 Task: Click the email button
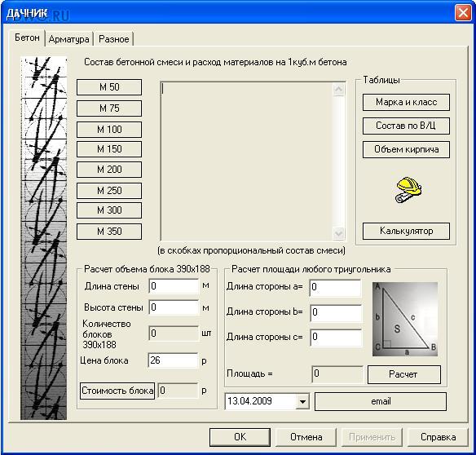pyautogui.click(x=381, y=401)
